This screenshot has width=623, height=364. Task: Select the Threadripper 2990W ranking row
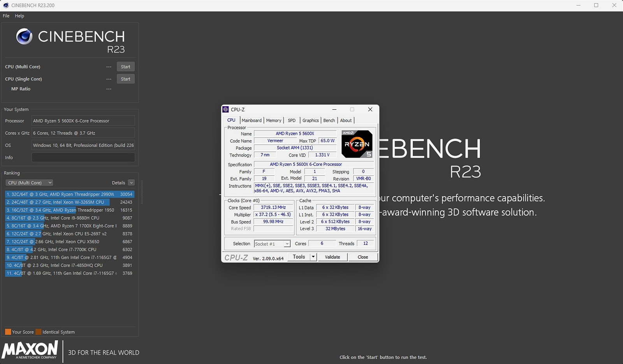click(x=70, y=194)
